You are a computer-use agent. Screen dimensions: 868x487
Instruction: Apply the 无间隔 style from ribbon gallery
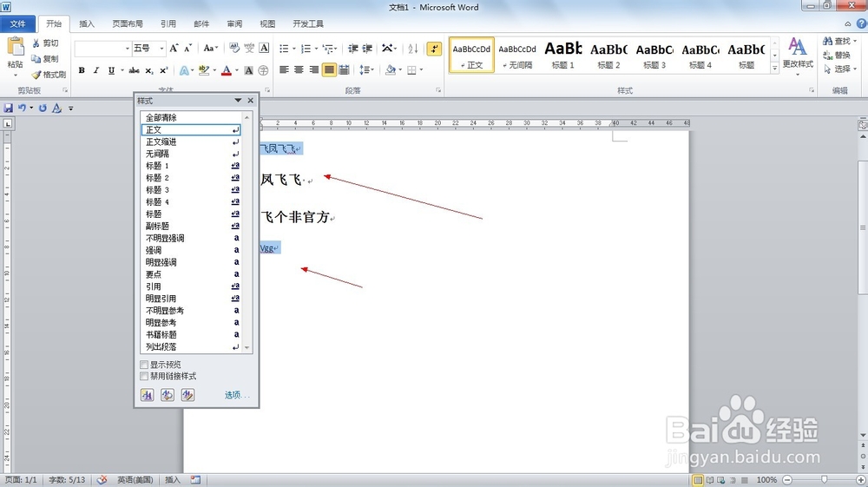pos(517,55)
